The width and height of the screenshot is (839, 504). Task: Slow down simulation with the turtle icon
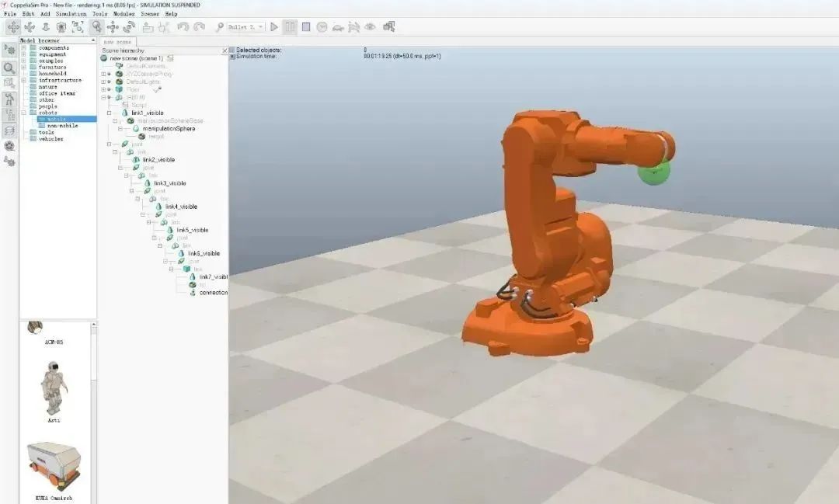point(338,26)
